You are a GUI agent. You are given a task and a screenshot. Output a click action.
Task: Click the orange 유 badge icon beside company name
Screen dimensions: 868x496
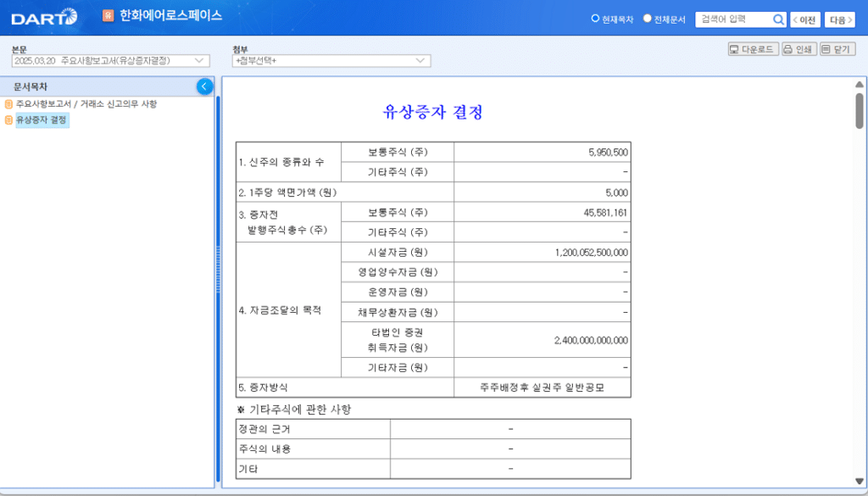coord(108,15)
